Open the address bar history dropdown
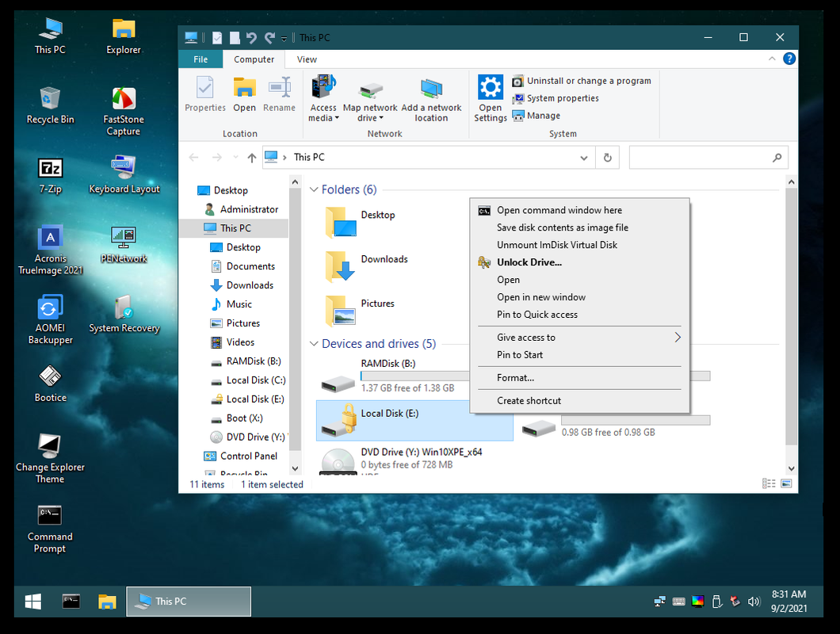The height and width of the screenshot is (634, 840). tap(584, 158)
